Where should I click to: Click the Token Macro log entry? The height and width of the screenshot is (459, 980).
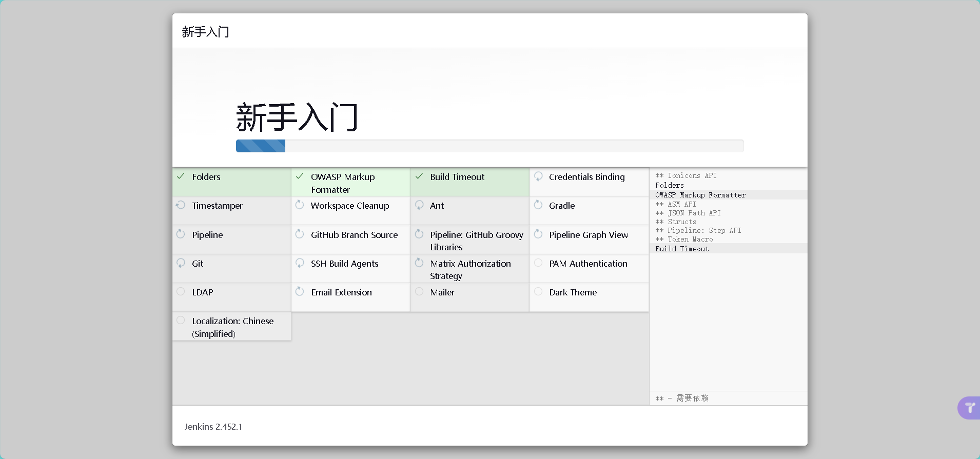tap(684, 239)
